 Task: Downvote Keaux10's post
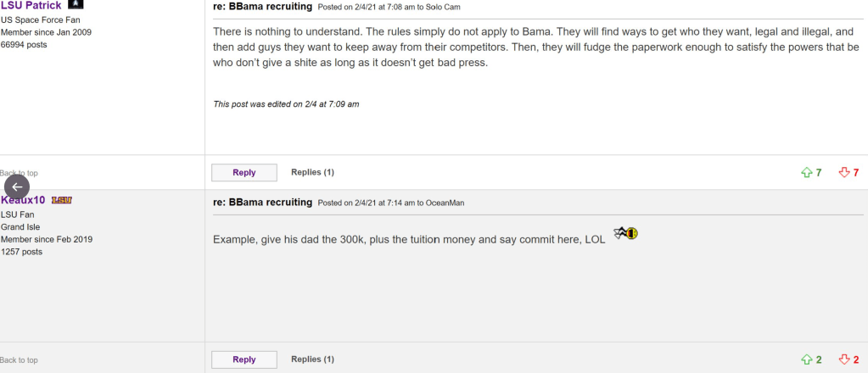point(843,359)
